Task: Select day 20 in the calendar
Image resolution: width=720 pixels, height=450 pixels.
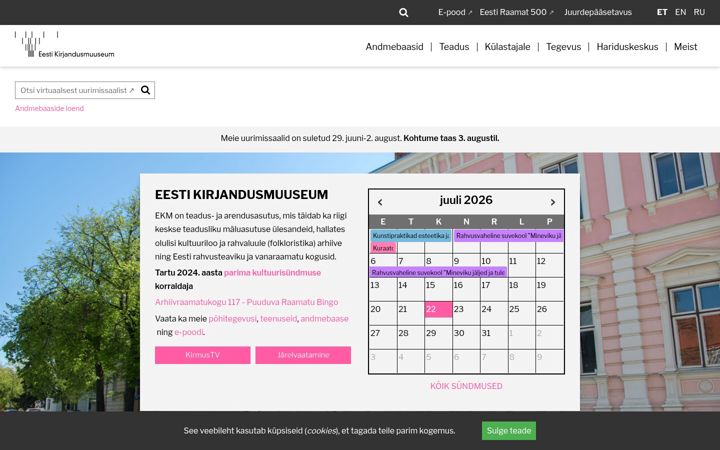Action: 383,313
